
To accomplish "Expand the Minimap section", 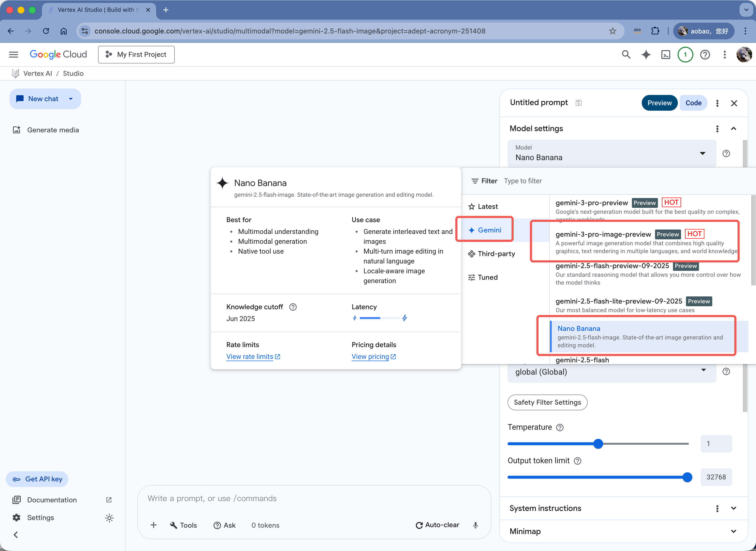I will tap(733, 531).
